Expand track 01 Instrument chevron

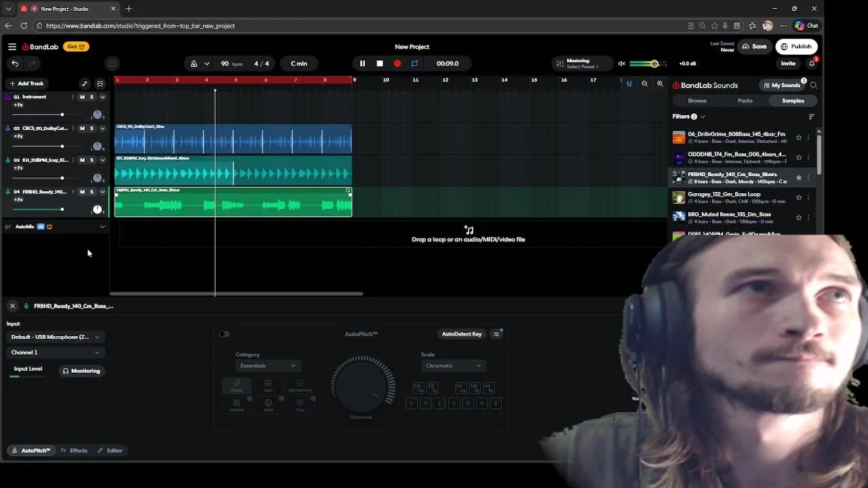click(102, 97)
